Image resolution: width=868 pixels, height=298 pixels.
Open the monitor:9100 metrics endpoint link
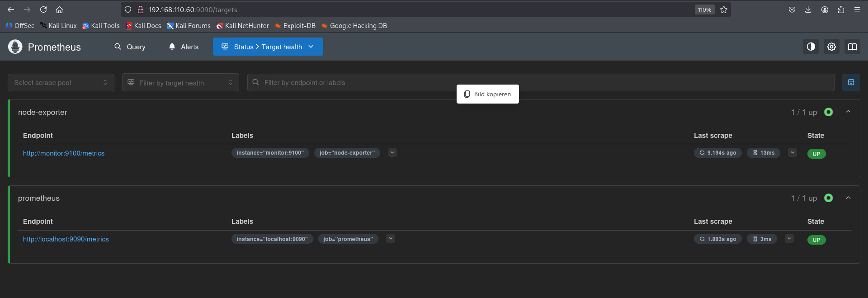(64, 153)
